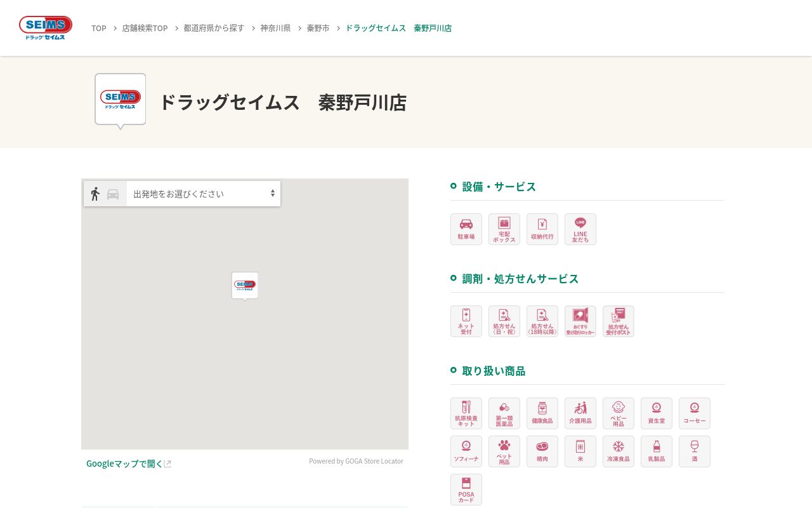Click the 取り扱い商品 section heading
The image size is (812, 508).
[494, 370]
